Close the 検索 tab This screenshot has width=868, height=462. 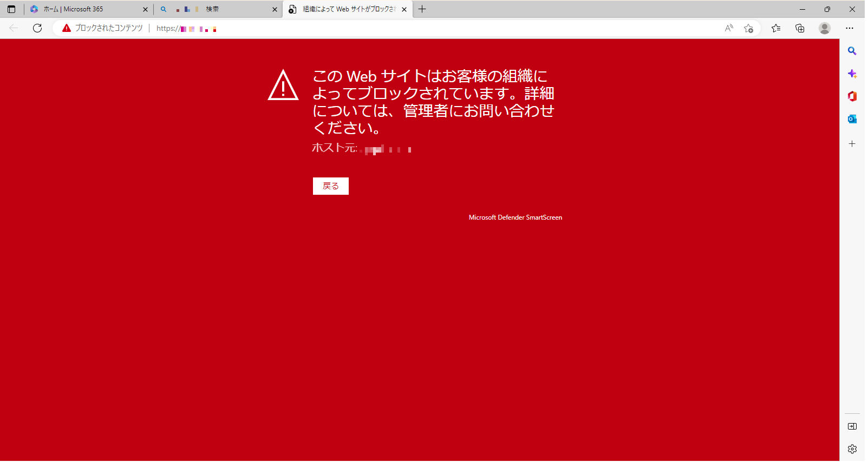pos(275,9)
